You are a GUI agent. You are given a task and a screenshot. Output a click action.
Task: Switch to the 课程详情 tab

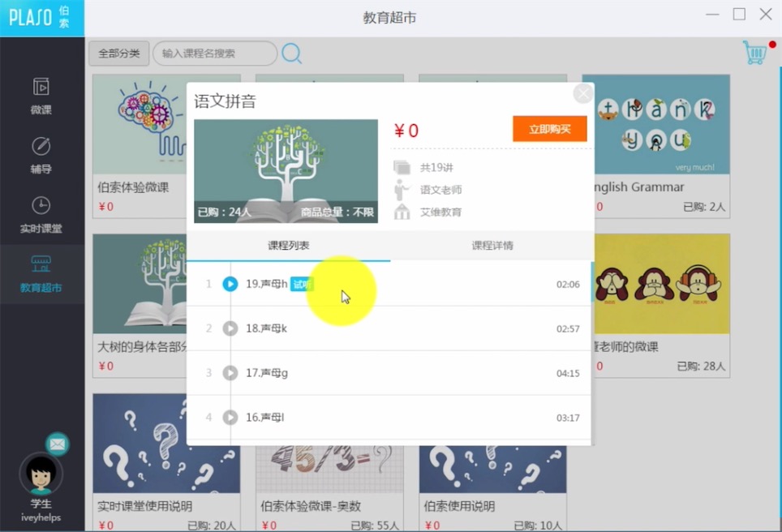[x=492, y=246]
